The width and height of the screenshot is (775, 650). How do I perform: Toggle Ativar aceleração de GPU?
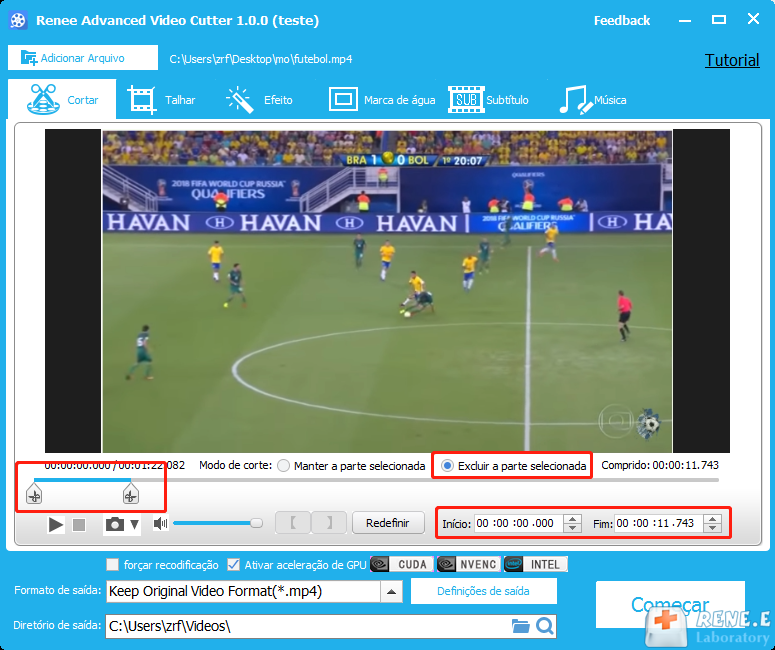tap(233, 564)
